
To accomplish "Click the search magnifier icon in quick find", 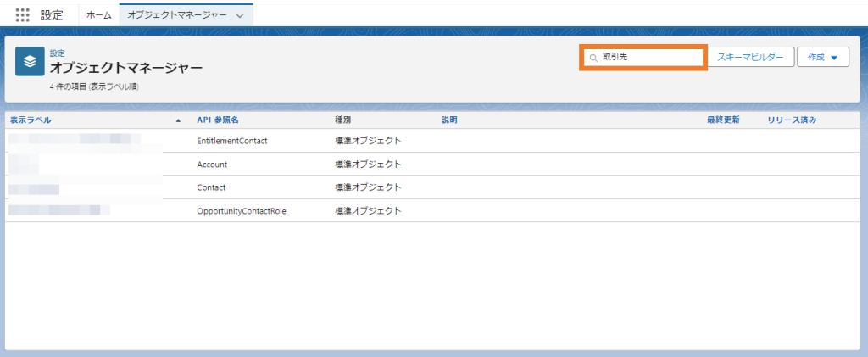I will (593, 58).
